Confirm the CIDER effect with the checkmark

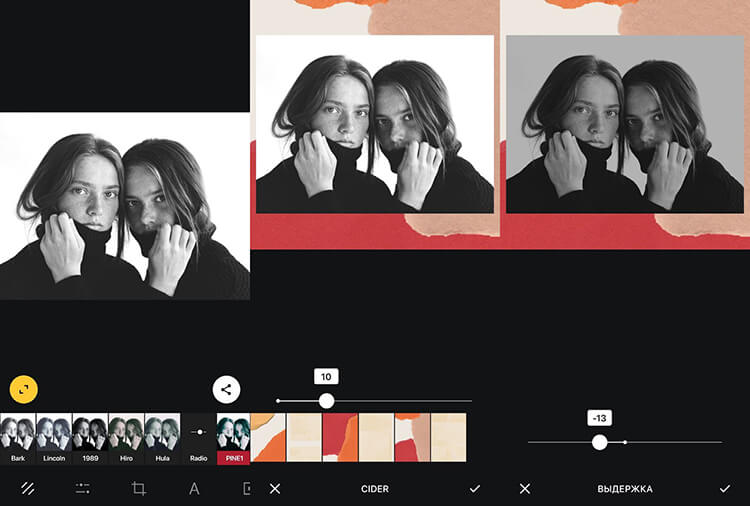[474, 488]
